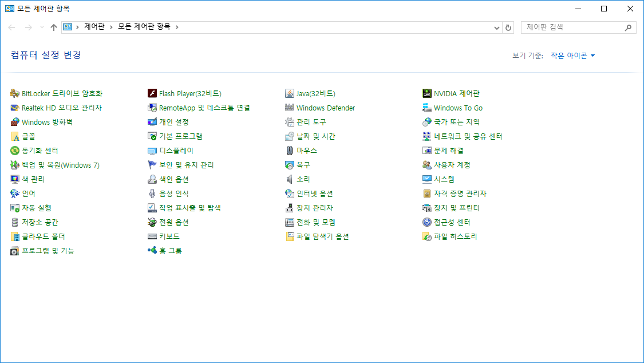Open the 문제 해결 item
Image resolution: width=644 pixels, height=363 pixels.
click(443, 151)
